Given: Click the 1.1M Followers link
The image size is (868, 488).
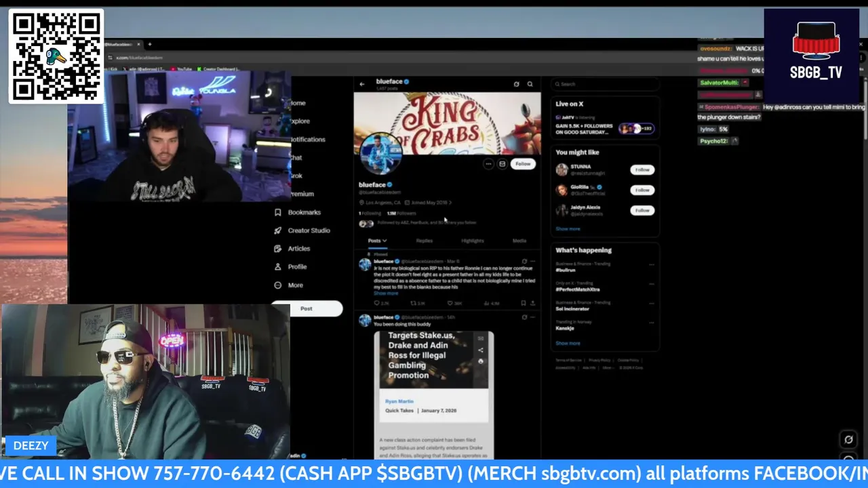Looking at the screenshot, I should (x=401, y=213).
